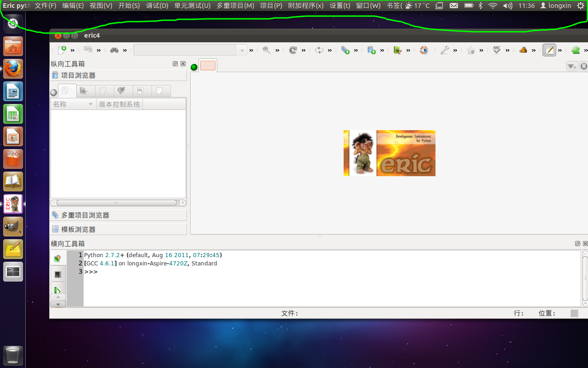Expand overflow chevron after wrench icon

tap(455, 50)
